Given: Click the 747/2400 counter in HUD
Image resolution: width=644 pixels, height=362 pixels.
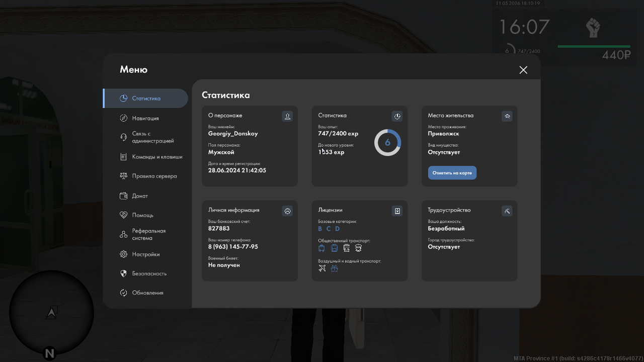Looking at the screenshot, I should [529, 51].
